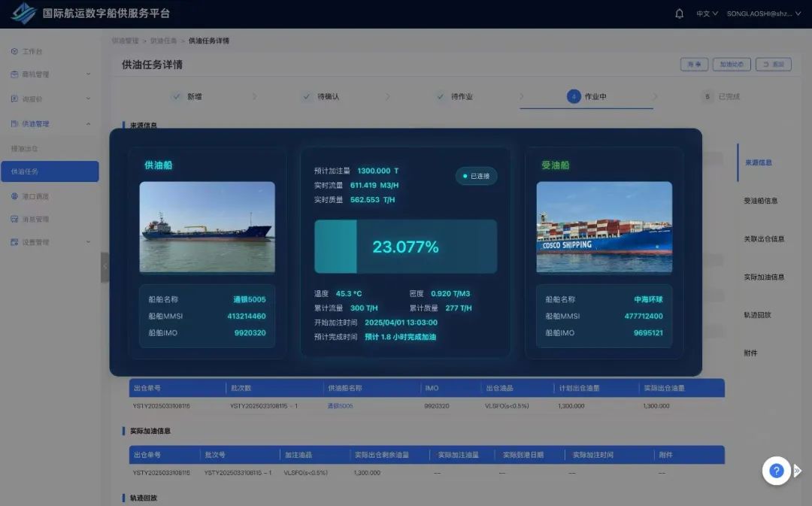Click the 加注油品 column header
The height and width of the screenshot is (506, 812).
pyautogui.click(x=298, y=455)
